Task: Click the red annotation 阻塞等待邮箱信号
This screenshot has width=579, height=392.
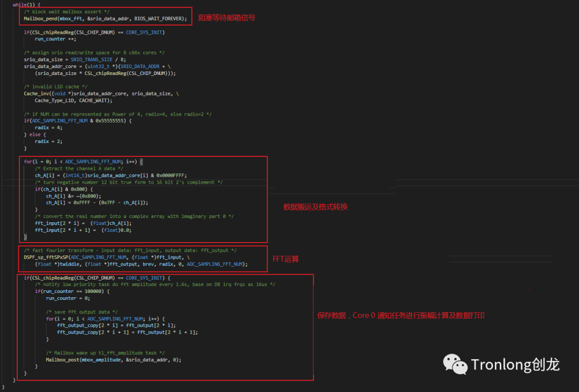Action: (227, 18)
